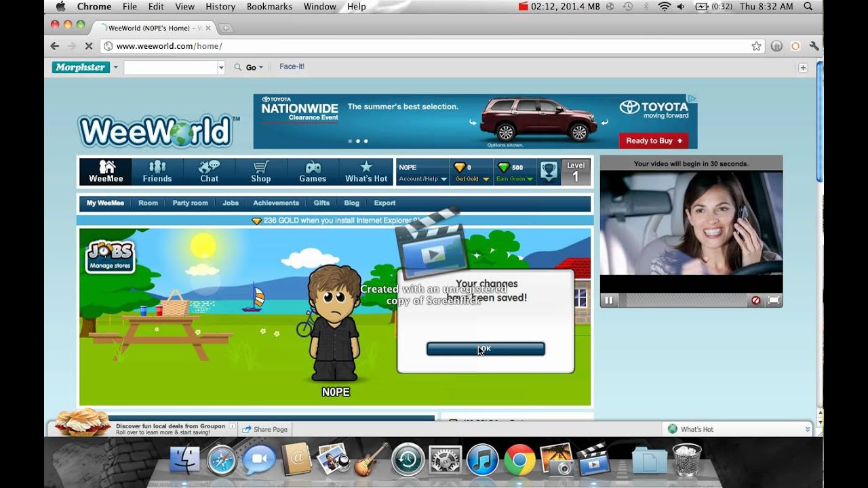Open the What's Hot section
The width and height of the screenshot is (868, 488).
(366, 171)
